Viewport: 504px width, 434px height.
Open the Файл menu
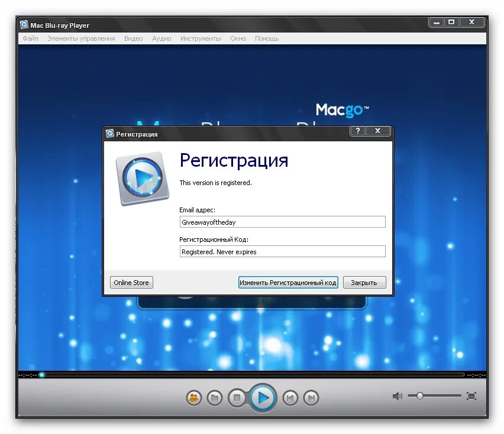[x=30, y=38]
